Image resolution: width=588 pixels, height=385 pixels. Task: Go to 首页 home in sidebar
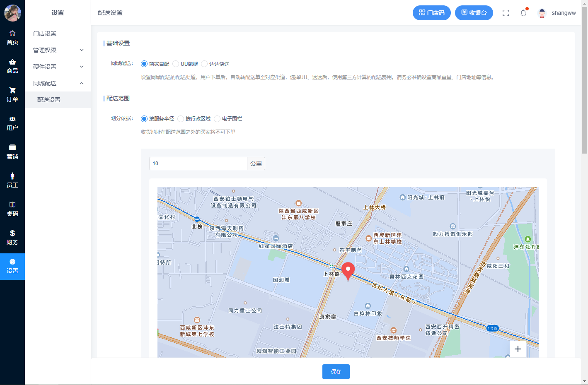pyautogui.click(x=12, y=38)
